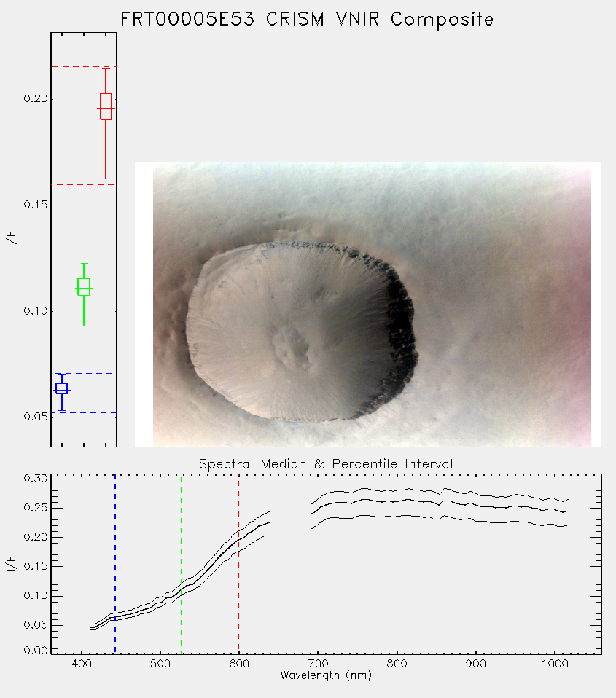
Task: Click the FRT00005E53 CRISM VNIR Composite title
Action: coord(308,20)
